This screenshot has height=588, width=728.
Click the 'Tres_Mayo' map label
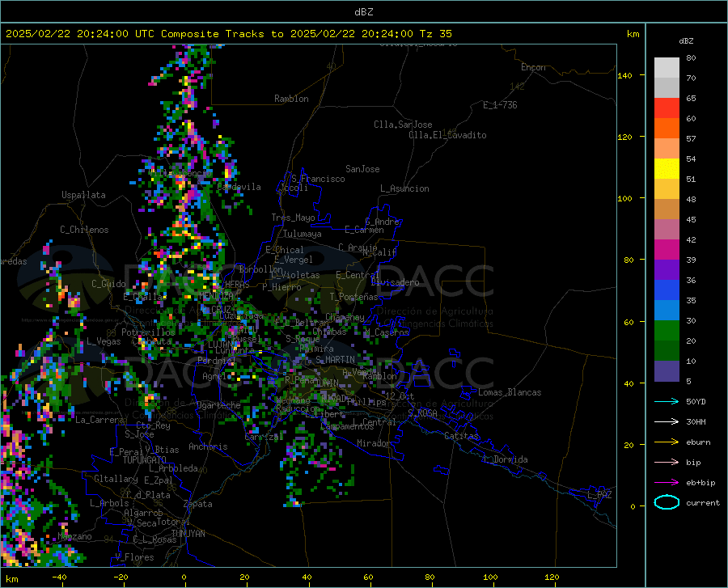tap(293, 218)
